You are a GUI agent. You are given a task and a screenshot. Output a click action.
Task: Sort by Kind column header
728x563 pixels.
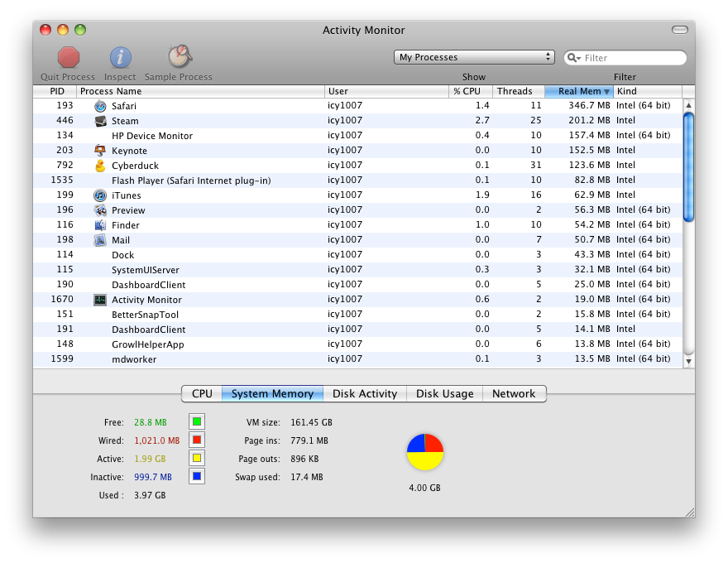648,91
